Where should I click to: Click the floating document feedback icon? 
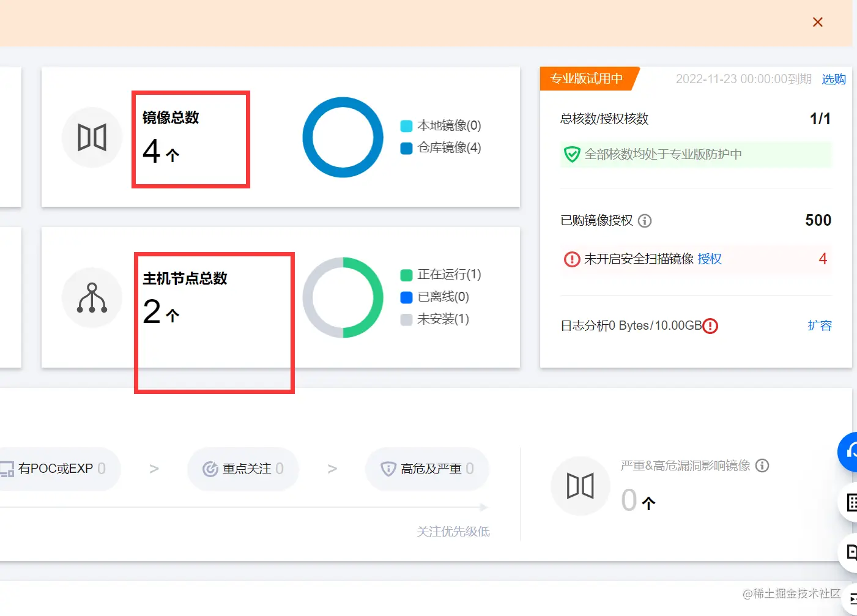click(850, 552)
